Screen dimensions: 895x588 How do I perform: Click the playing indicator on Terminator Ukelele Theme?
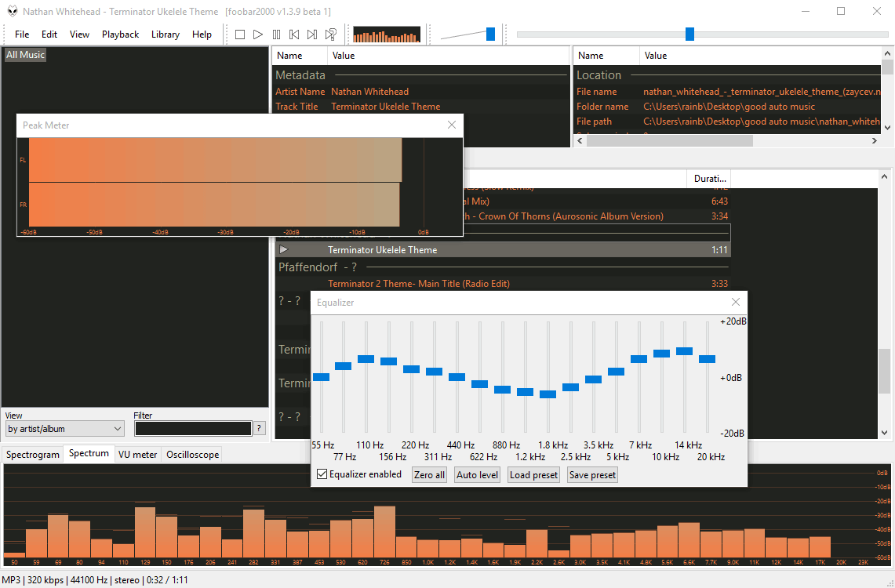[284, 249]
